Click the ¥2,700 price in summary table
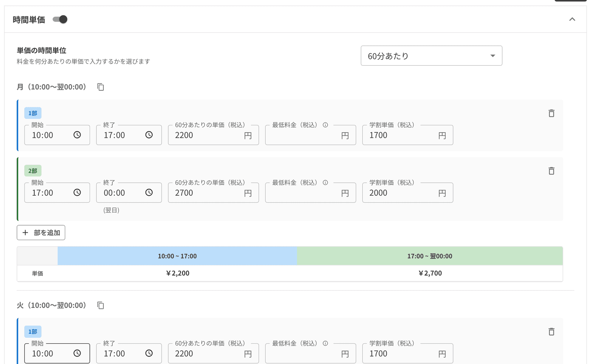The image size is (591, 364). coord(430,273)
